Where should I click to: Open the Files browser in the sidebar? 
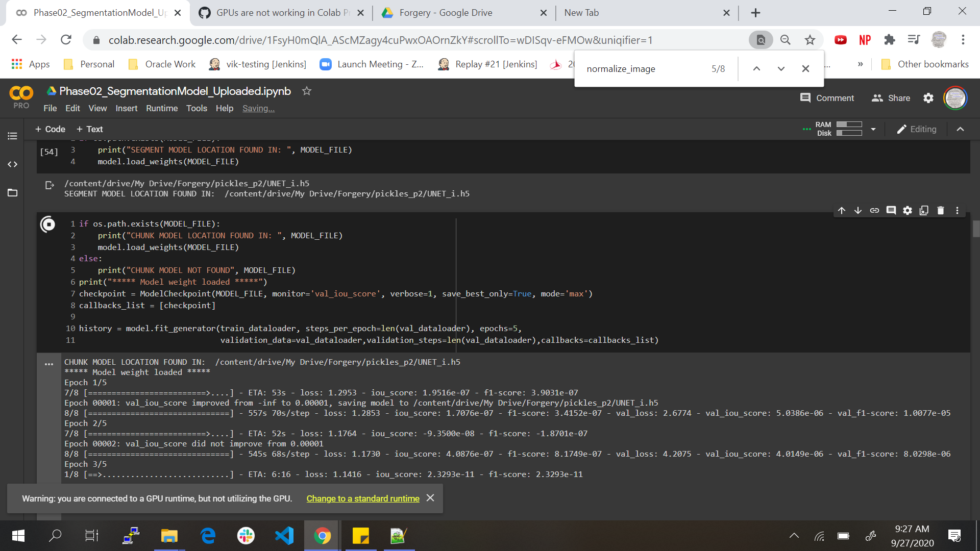point(12,193)
